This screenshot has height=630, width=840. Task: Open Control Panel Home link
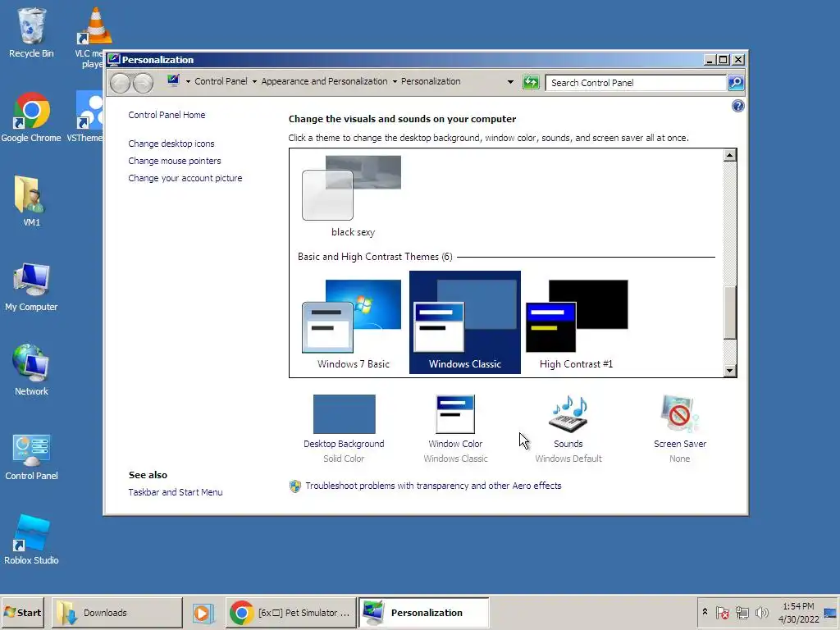pyautogui.click(x=167, y=115)
